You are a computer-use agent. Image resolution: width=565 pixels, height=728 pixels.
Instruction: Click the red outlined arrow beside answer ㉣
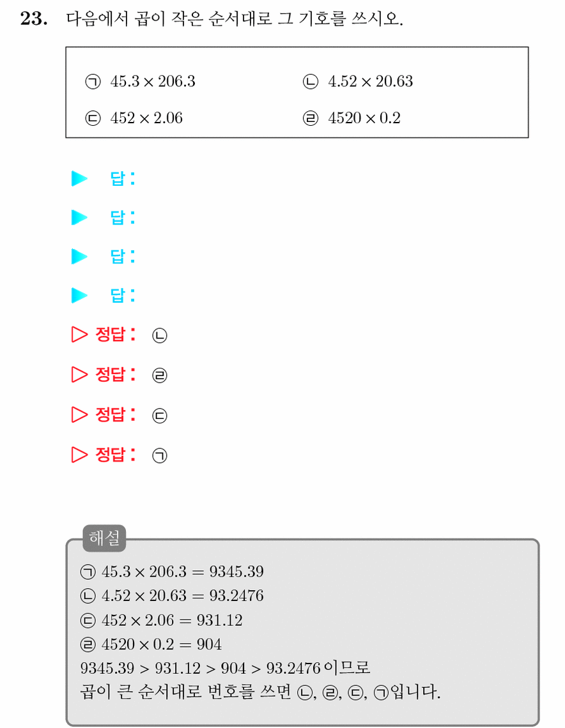click(79, 374)
